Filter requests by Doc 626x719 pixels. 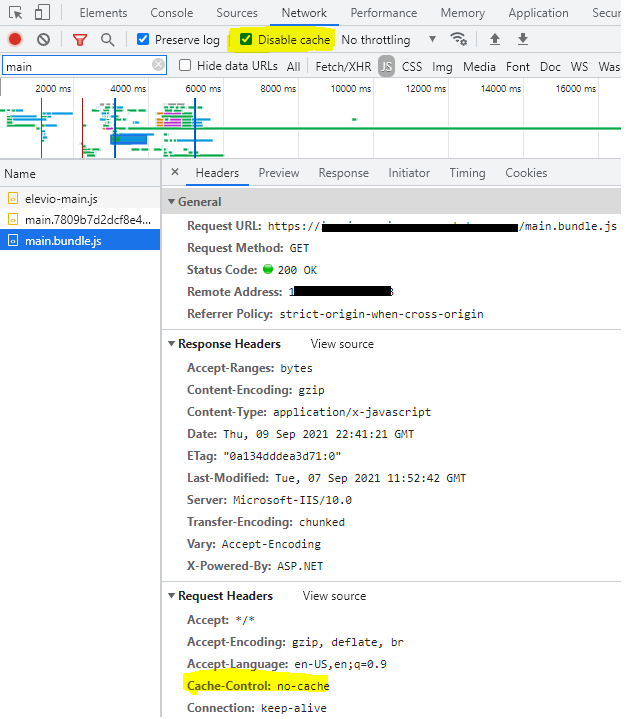pyautogui.click(x=550, y=66)
